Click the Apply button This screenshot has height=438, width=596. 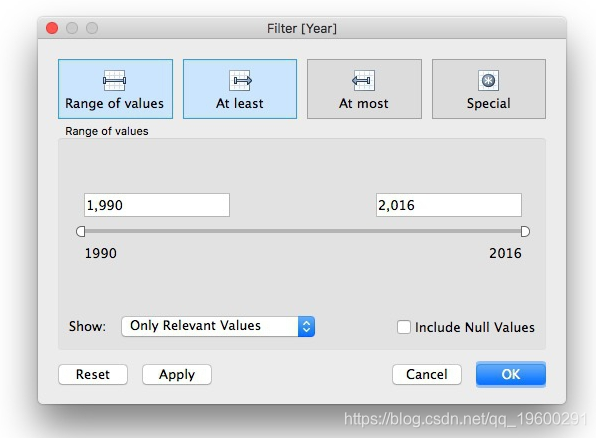[177, 375]
